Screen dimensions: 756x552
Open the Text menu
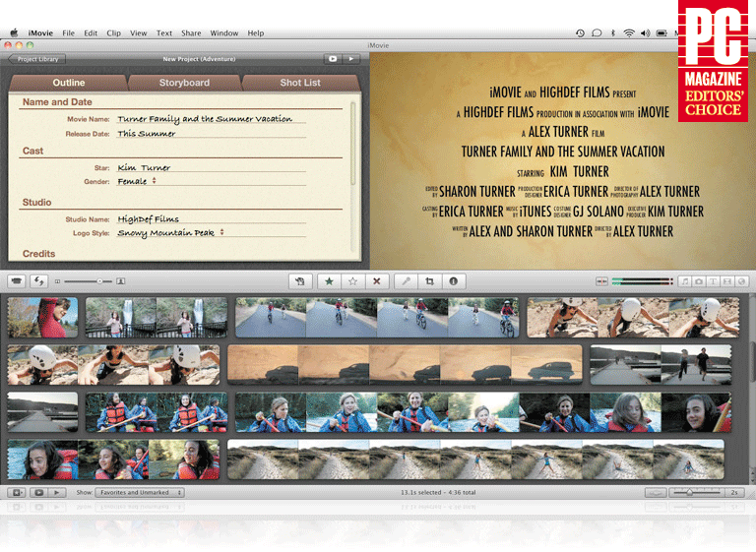(x=164, y=33)
